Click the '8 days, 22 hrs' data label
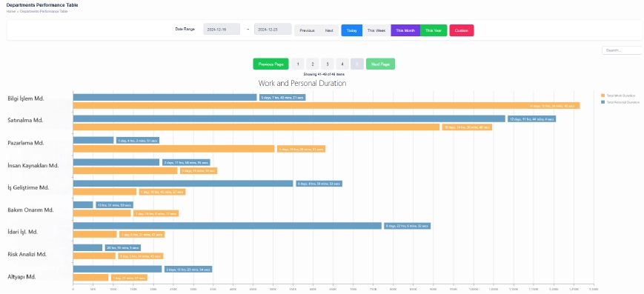 [x=408, y=226]
